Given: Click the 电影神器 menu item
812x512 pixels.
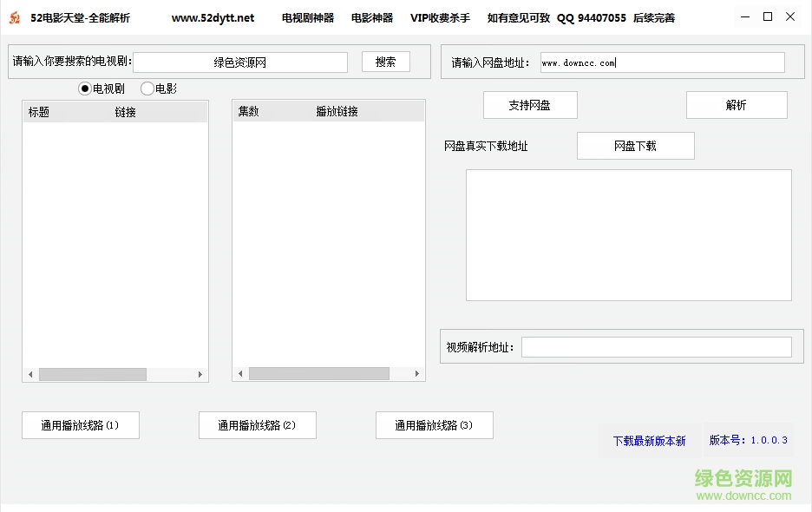Looking at the screenshot, I should [x=371, y=16].
